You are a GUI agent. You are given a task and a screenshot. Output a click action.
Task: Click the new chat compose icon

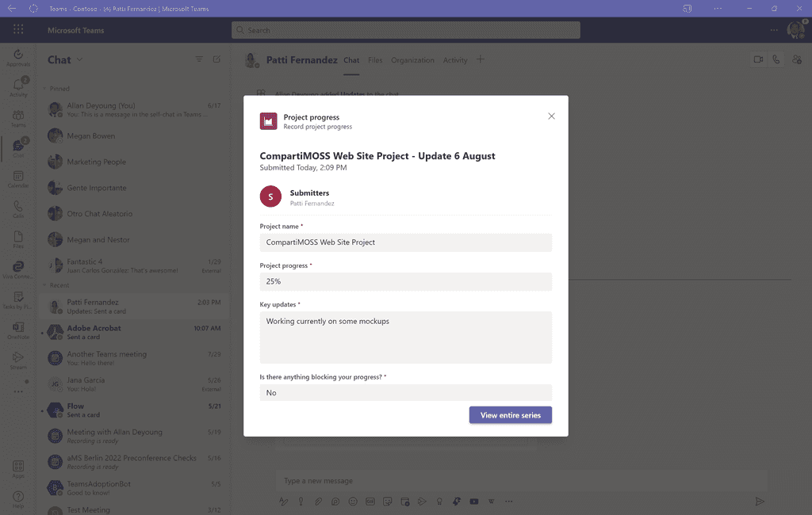point(217,59)
